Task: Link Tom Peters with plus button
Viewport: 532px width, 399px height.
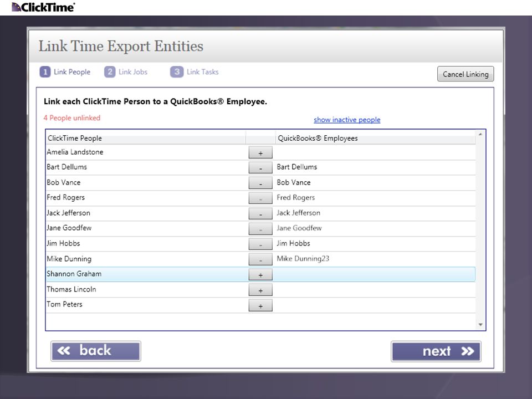Action: 260,305
